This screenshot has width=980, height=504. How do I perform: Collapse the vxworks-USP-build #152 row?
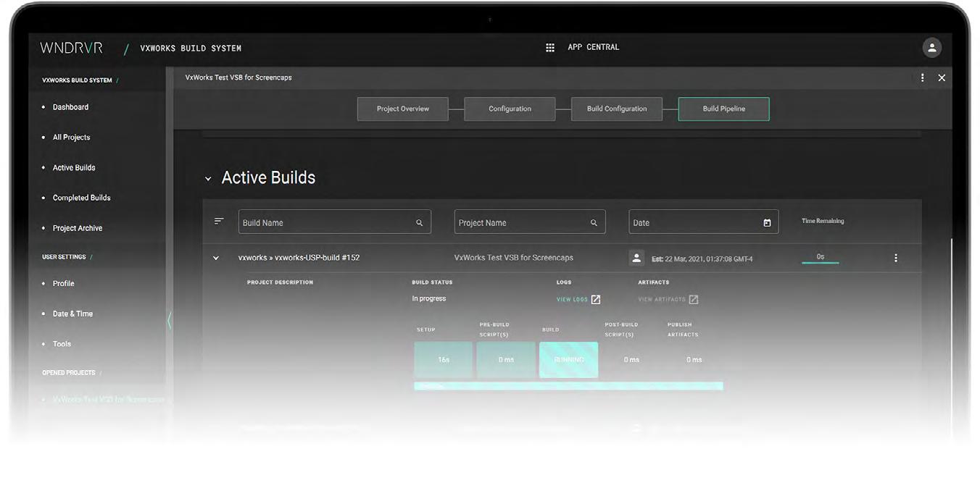tap(215, 258)
